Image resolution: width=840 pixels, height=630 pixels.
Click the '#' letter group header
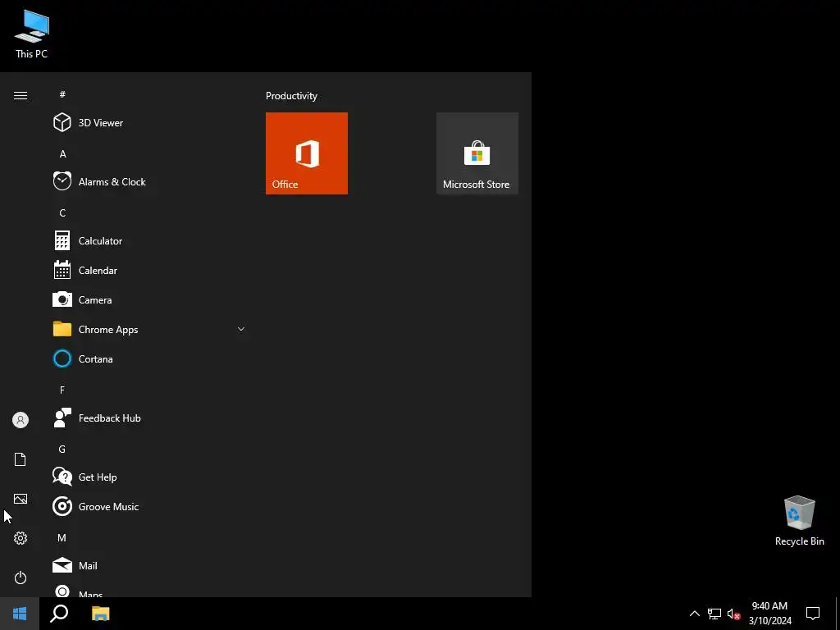pyautogui.click(x=62, y=94)
